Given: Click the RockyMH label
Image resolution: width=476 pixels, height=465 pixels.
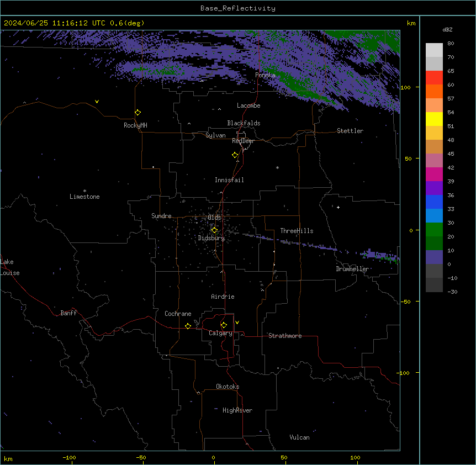Looking at the screenshot, I should (135, 125).
